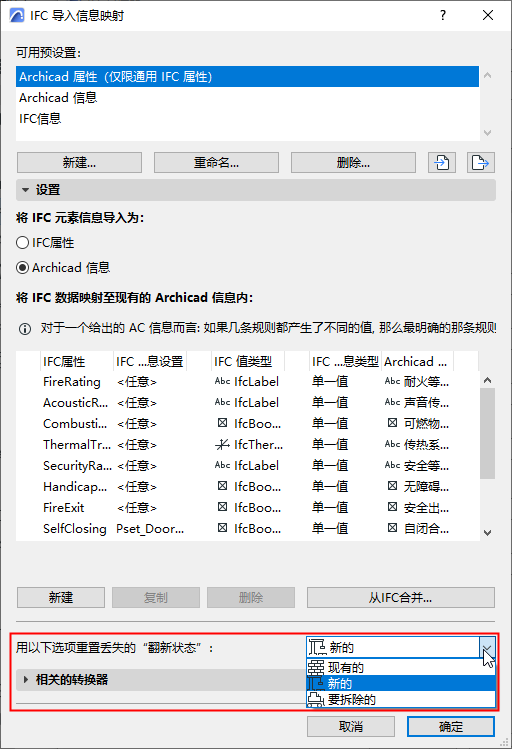Screen dimensions: 512x749
Task: Click the demolish icon of 要拆除的 option
Action: tap(316, 700)
